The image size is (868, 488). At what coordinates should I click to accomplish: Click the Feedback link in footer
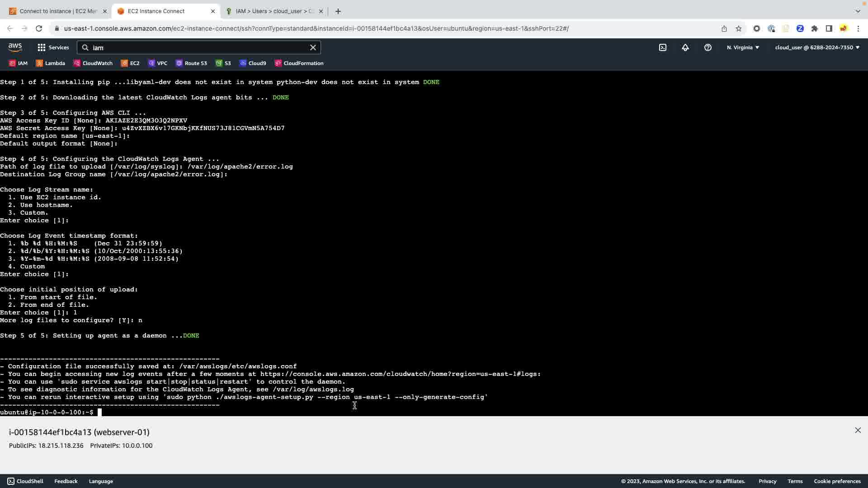pos(66,481)
